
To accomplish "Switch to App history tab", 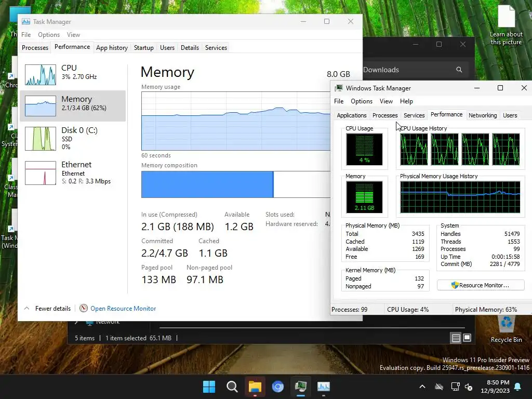I will (x=112, y=47).
